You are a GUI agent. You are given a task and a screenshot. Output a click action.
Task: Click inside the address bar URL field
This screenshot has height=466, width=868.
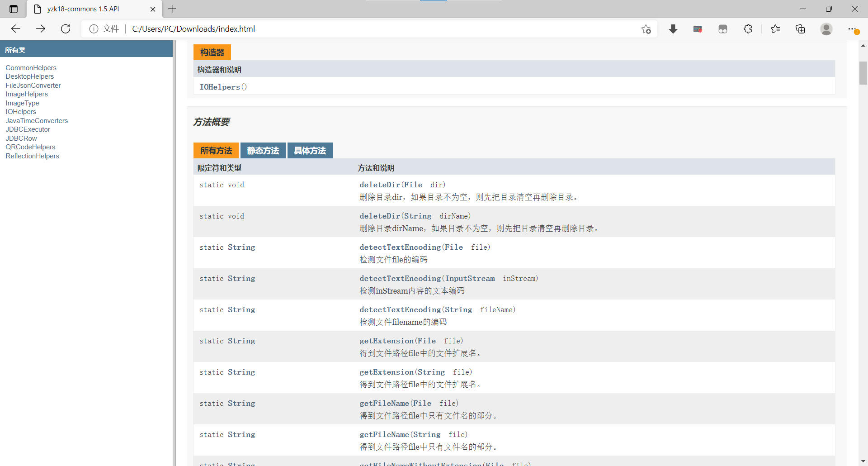pyautogui.click(x=316, y=29)
